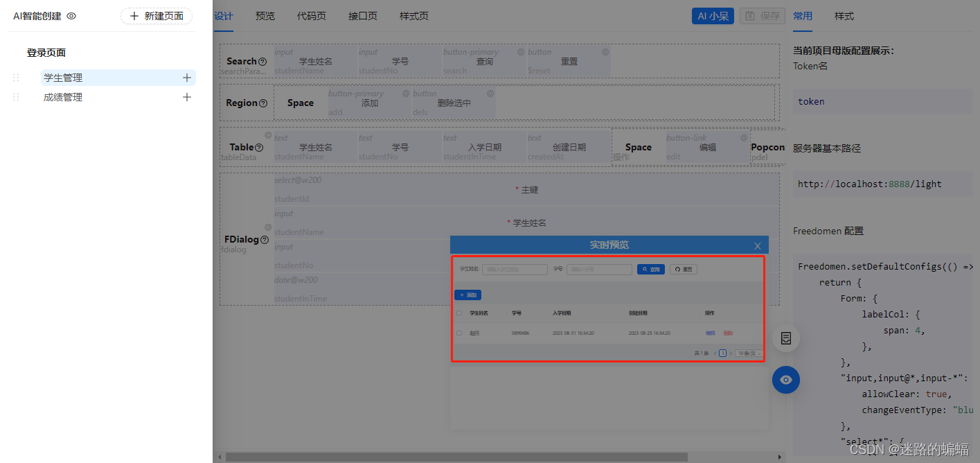Click the floating document icon button
This screenshot has width=980, height=463.
[x=786, y=338]
